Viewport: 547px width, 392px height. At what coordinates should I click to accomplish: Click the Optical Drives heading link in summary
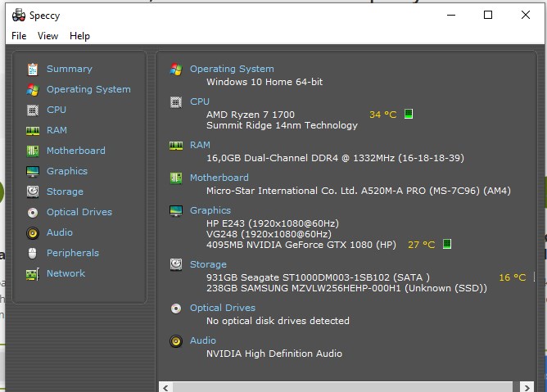[x=222, y=308]
